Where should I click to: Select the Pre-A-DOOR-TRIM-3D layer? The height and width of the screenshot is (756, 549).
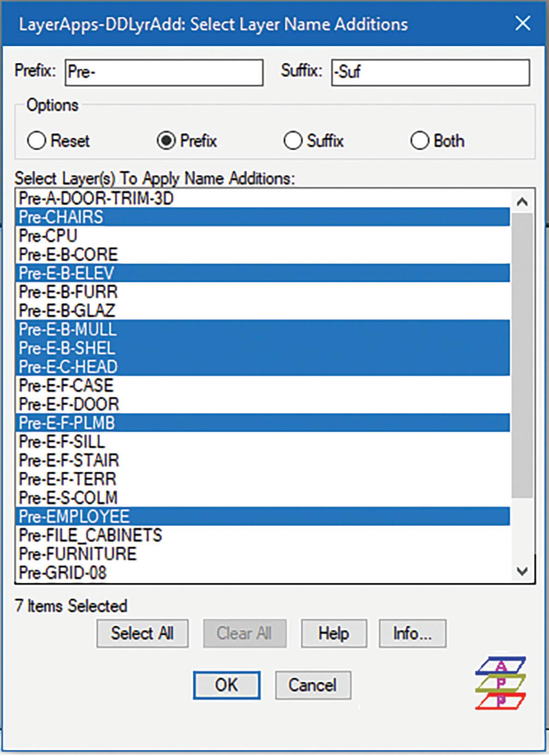point(263,198)
